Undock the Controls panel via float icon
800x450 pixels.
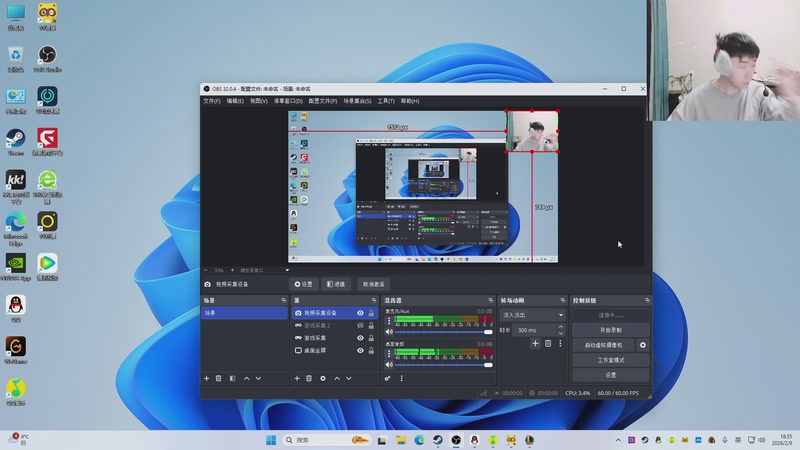click(x=647, y=301)
